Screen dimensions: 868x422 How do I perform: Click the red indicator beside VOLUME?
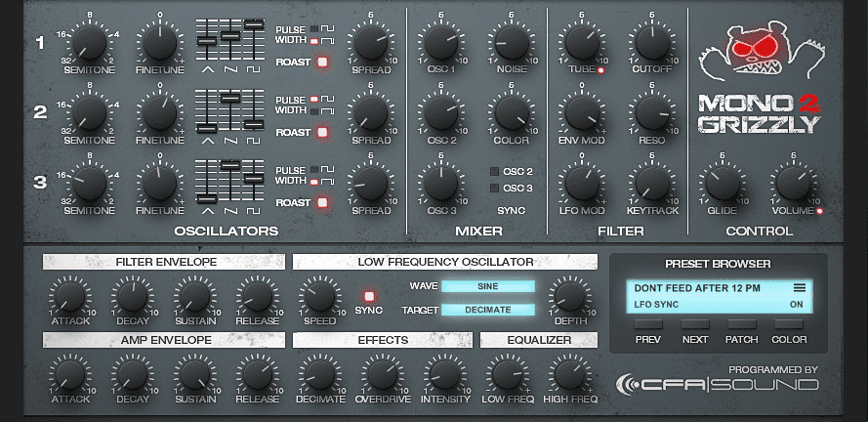click(820, 210)
